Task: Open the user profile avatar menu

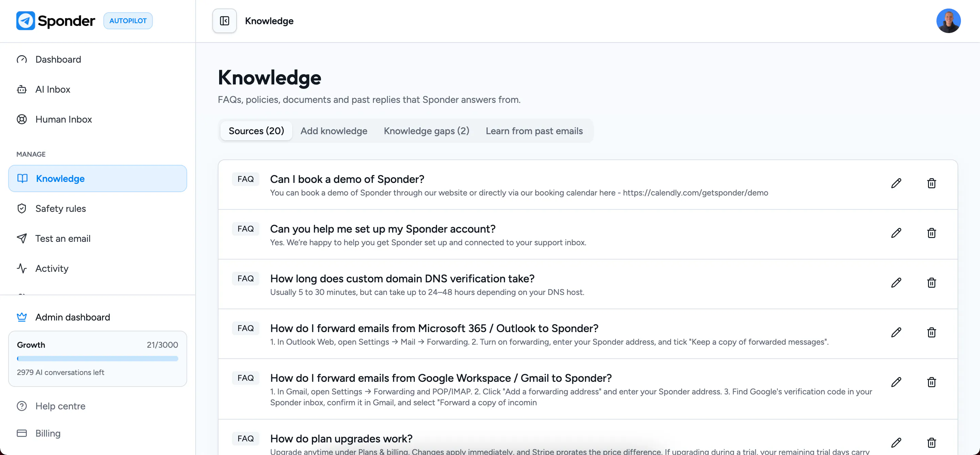Action: pos(948,21)
